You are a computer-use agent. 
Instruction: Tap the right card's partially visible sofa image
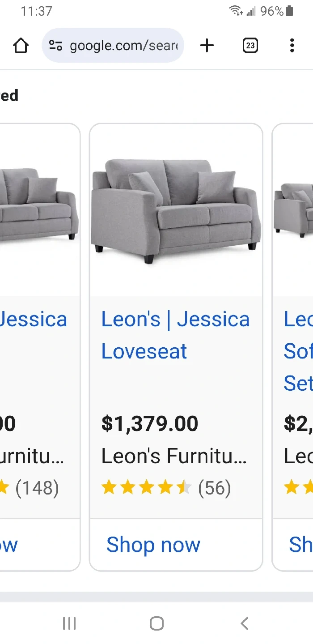(x=293, y=208)
